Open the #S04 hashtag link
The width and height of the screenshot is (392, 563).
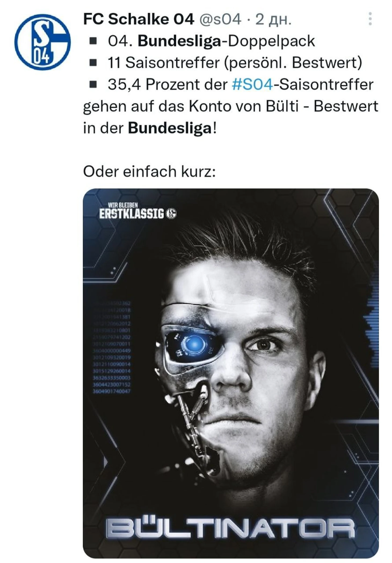[252, 85]
